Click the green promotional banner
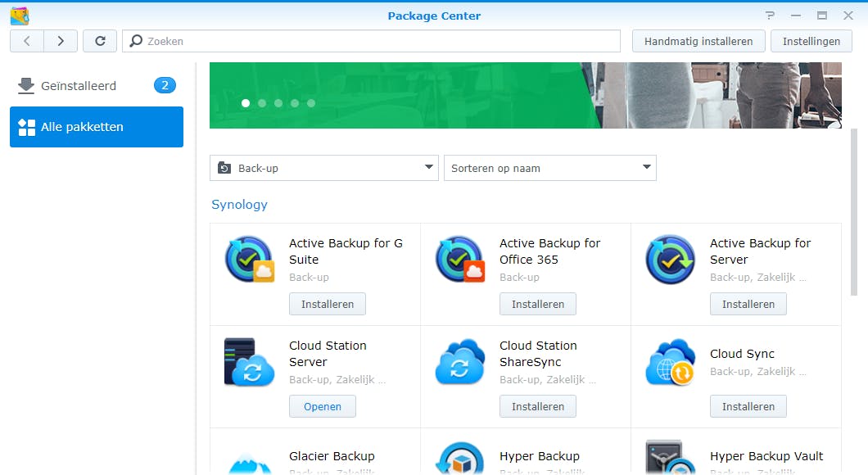The width and height of the screenshot is (868, 475). pyautogui.click(x=526, y=95)
